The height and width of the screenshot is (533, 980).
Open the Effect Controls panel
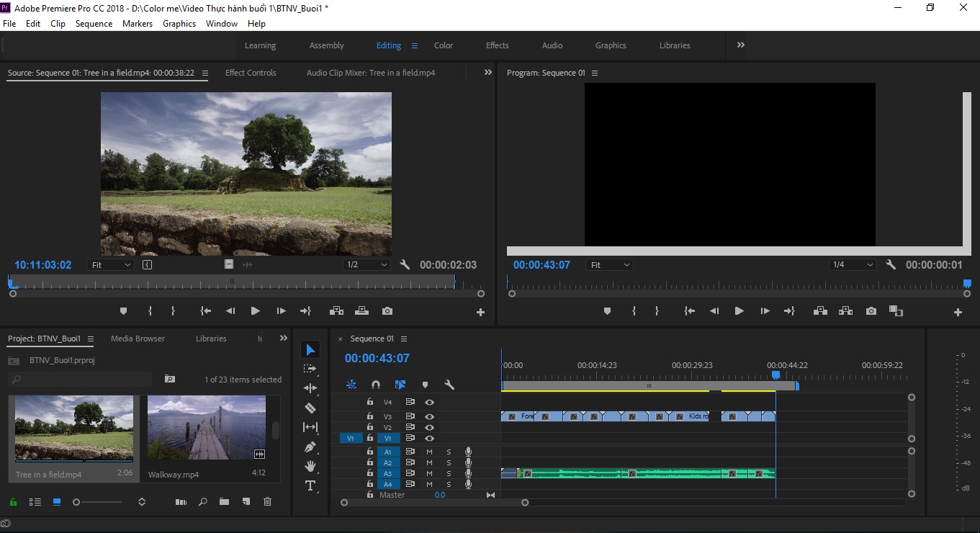[251, 73]
